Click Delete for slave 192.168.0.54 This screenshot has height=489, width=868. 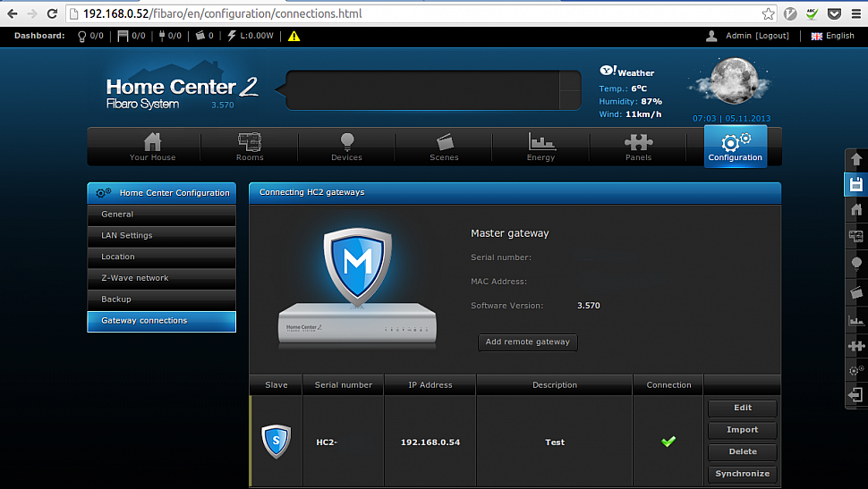(743, 452)
